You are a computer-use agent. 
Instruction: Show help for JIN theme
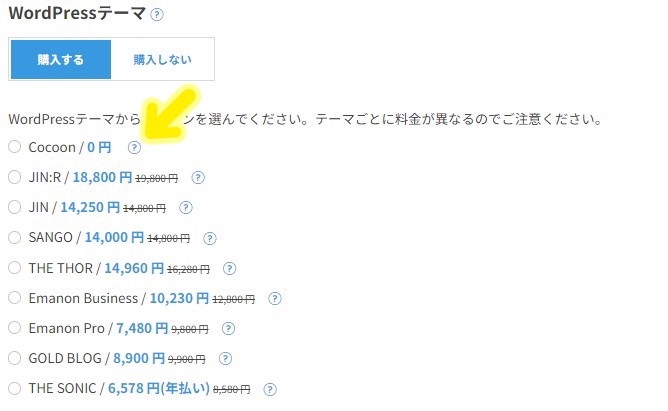pos(185,208)
